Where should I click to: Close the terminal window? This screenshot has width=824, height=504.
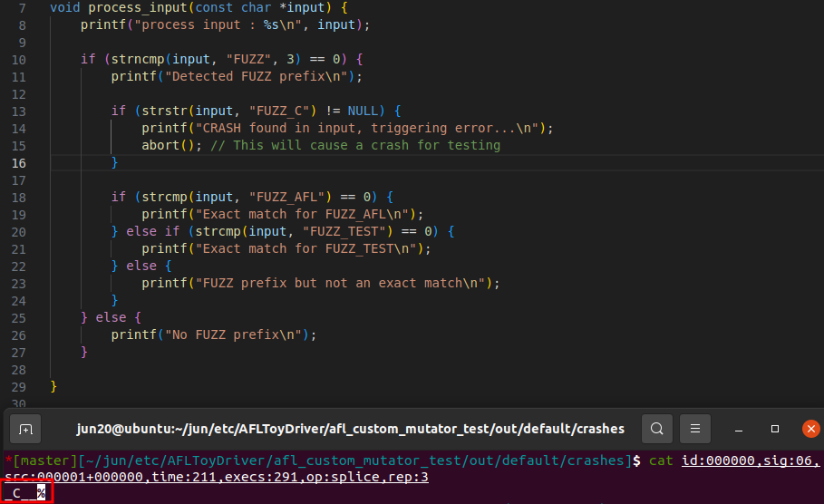point(811,429)
